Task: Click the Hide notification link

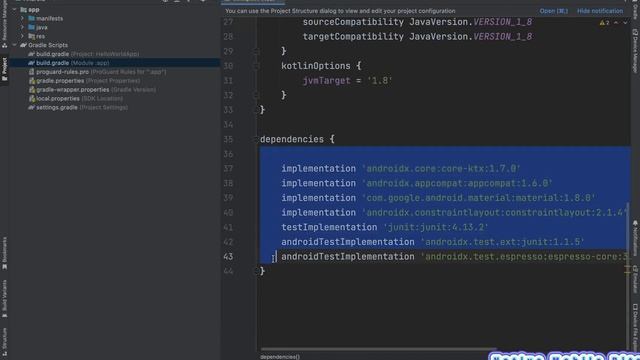Action: click(x=600, y=11)
